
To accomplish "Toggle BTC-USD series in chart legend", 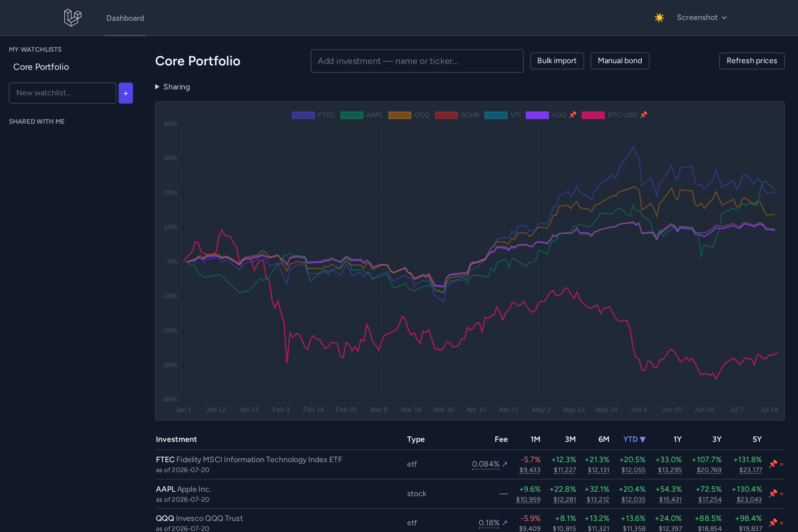I will [614, 115].
